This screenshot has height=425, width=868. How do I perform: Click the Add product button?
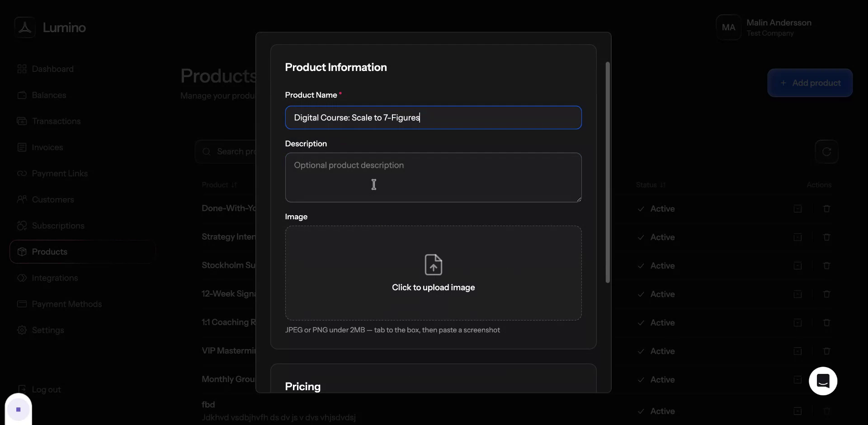point(810,83)
